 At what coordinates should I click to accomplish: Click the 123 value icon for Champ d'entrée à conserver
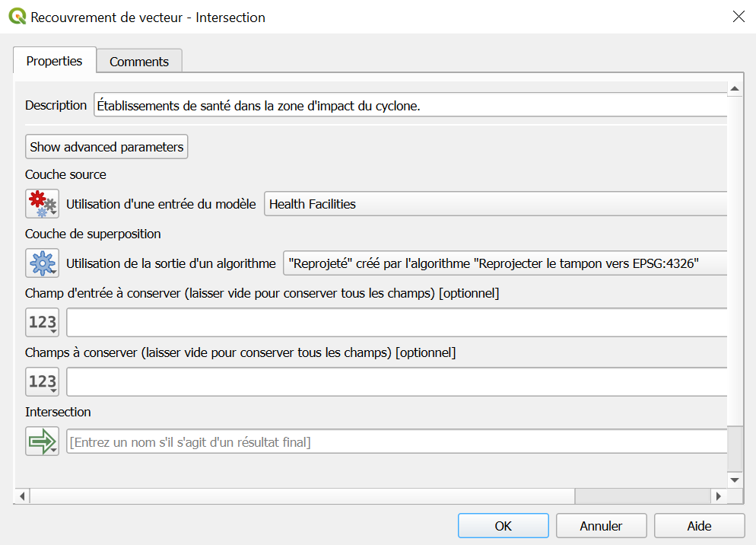click(42, 323)
